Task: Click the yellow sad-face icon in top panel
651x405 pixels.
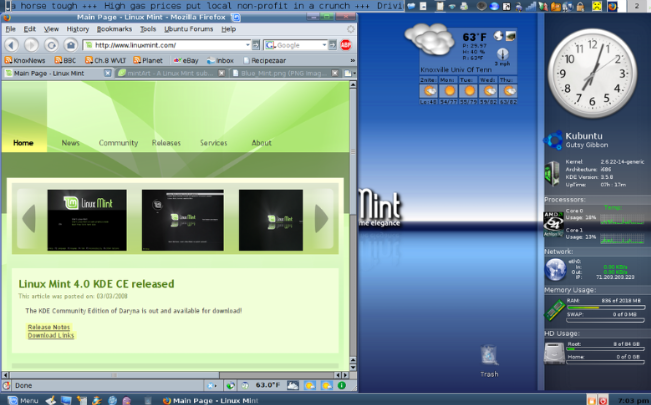Action: point(597,6)
